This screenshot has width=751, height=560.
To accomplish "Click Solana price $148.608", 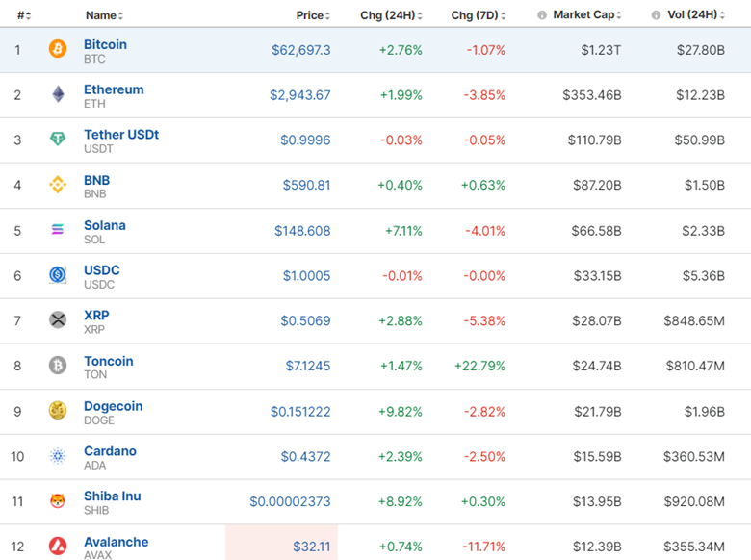I will 302,231.
